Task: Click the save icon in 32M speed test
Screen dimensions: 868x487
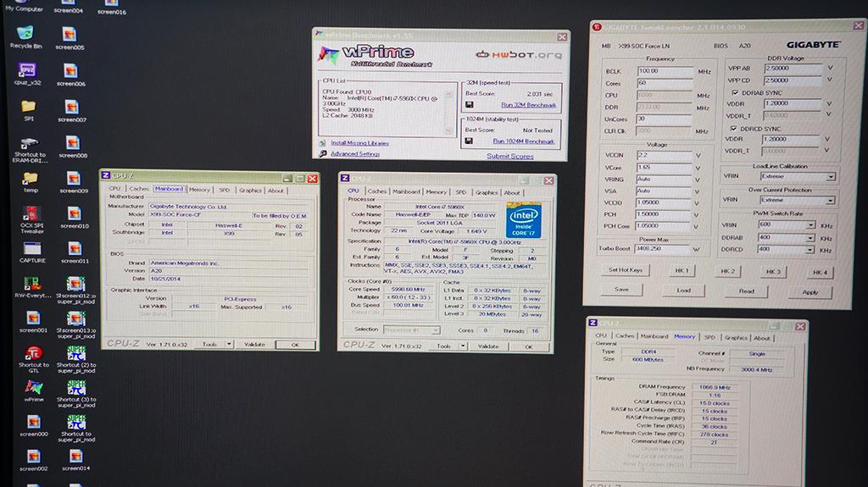Action: [x=470, y=104]
